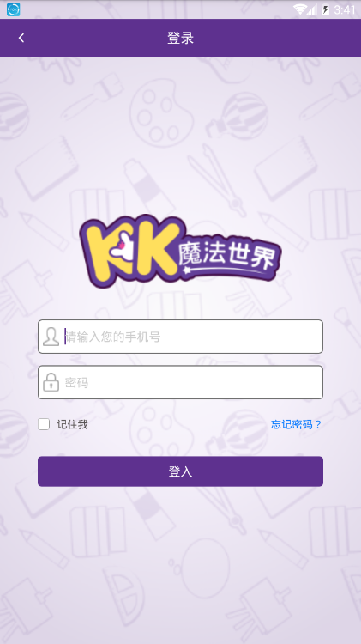Image resolution: width=361 pixels, height=644 pixels.
Task: Tap the 记住我 label text
Action: [x=72, y=425]
